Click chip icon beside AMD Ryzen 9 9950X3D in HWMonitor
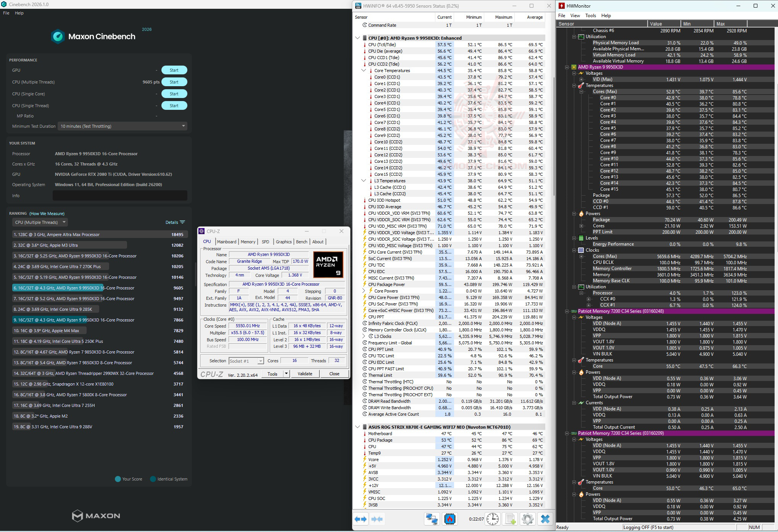This screenshot has height=532, width=778. [x=574, y=67]
